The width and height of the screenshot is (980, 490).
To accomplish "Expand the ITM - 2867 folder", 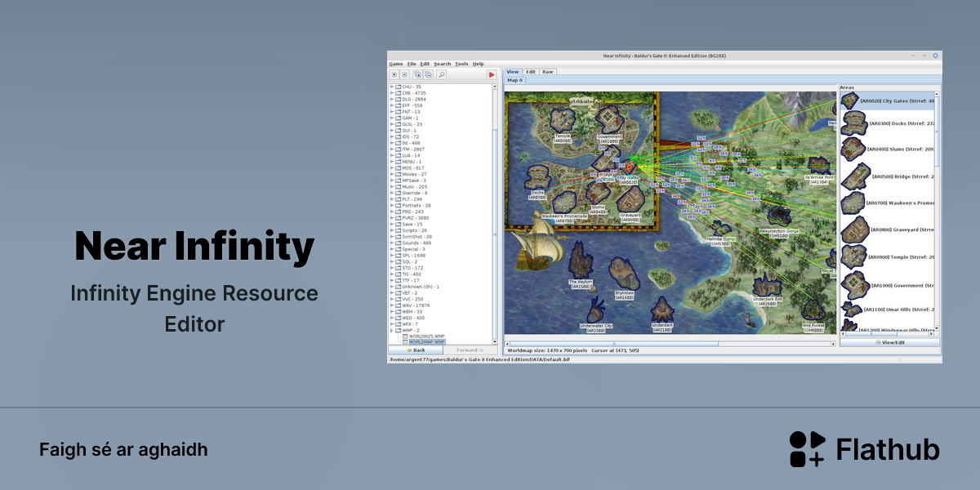I will click(392, 149).
